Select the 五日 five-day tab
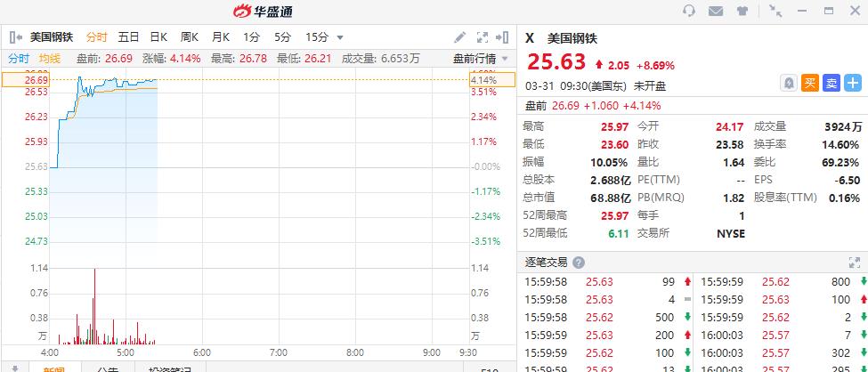Screen dimensions: 868x372 tap(128, 37)
